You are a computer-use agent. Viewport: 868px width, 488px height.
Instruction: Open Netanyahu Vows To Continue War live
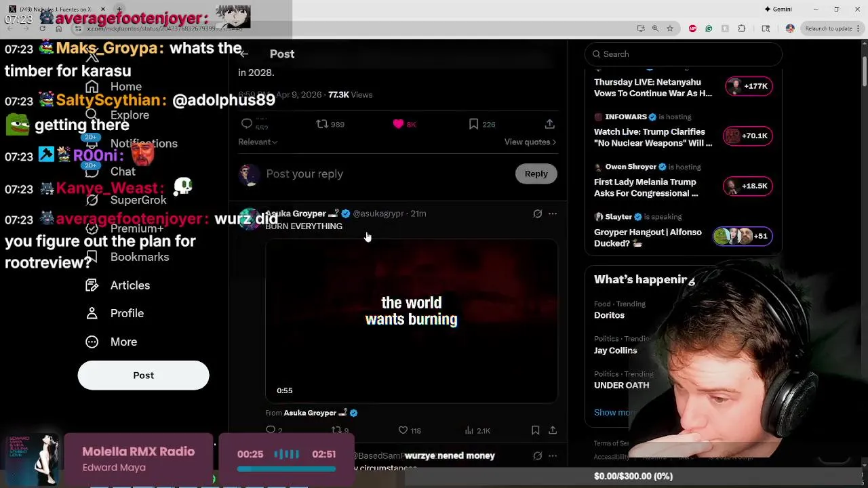click(x=653, y=88)
